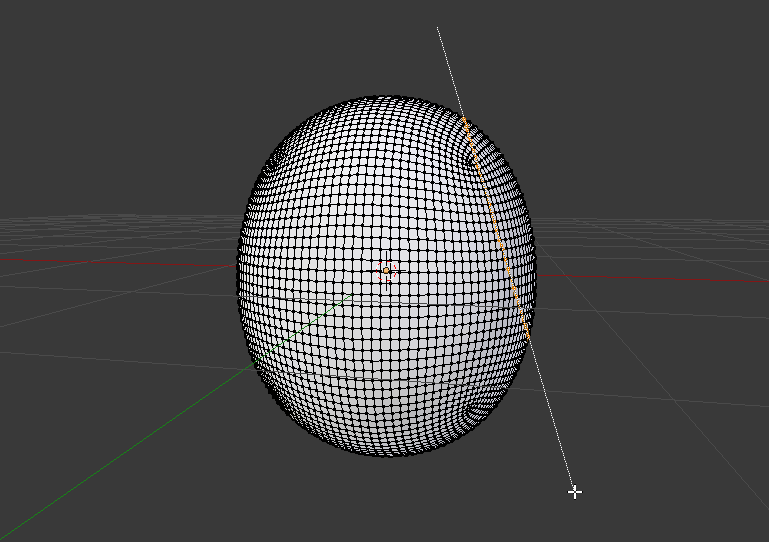Viewport: 769px width, 542px height.
Task: Click the pinched mesh pole at sphere's lower right
Action: click(480, 408)
